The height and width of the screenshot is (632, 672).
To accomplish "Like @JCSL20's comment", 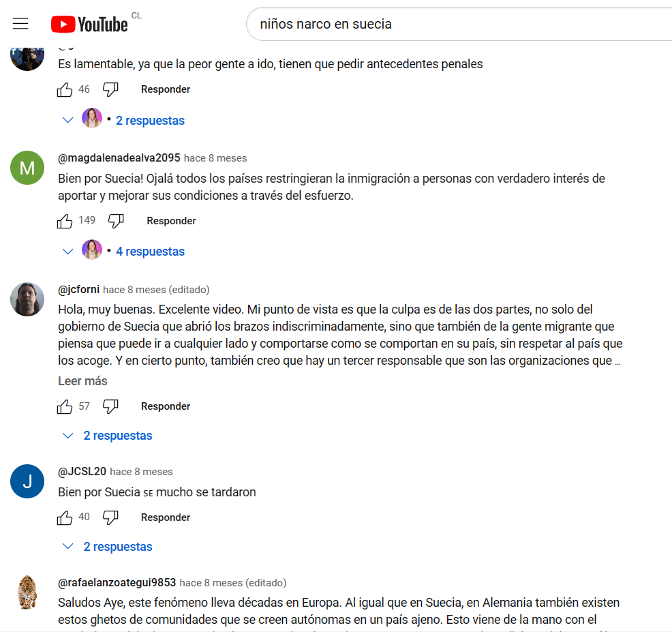I will (65, 517).
